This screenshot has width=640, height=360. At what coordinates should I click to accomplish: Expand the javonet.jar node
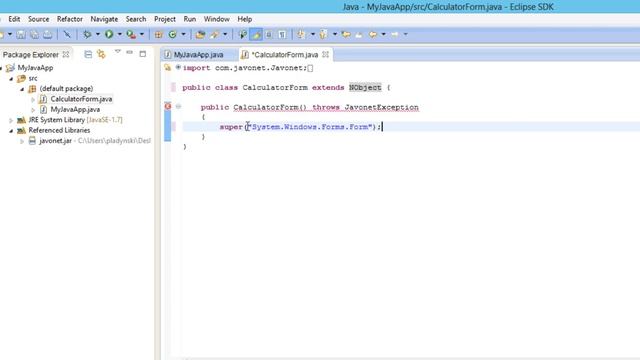tap(22, 141)
